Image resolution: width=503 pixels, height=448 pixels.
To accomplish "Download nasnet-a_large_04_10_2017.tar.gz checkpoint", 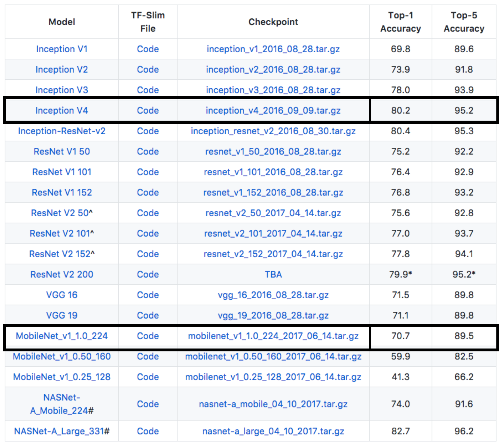I will [x=273, y=431].
